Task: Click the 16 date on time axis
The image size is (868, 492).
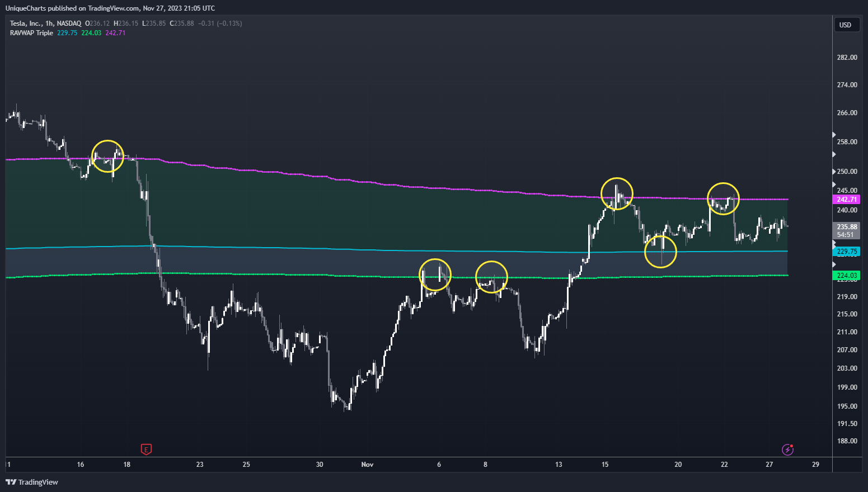Action: point(81,465)
